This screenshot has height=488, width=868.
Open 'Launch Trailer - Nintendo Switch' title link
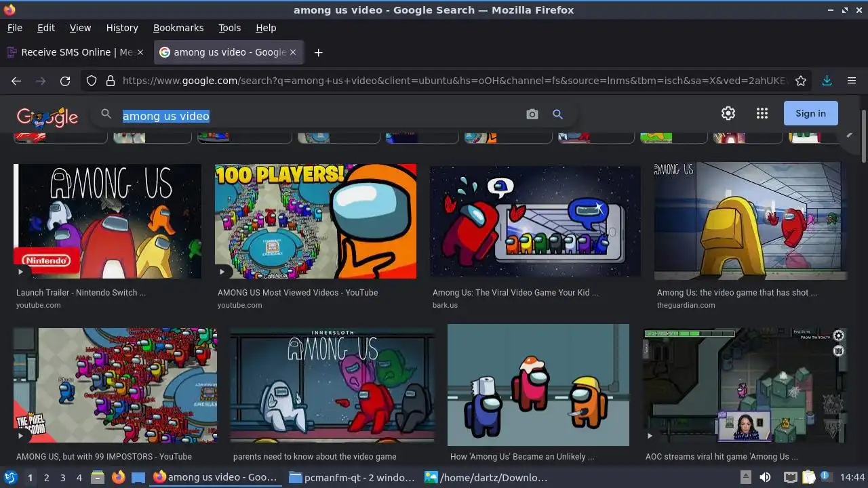(x=81, y=293)
